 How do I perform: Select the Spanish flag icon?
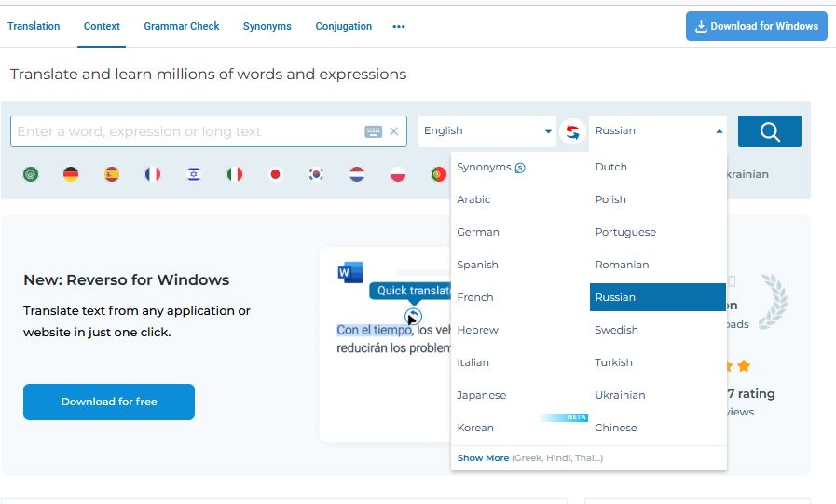coord(112,174)
